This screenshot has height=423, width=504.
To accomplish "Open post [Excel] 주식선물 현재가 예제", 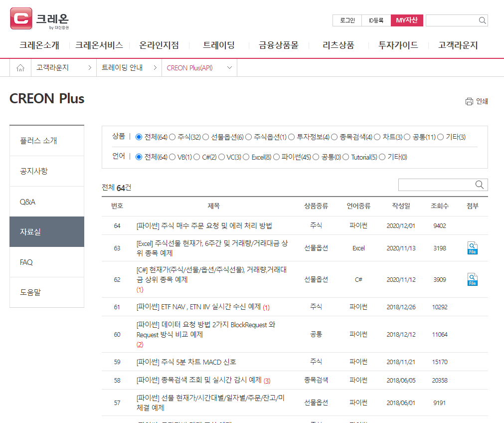I will [x=212, y=248].
